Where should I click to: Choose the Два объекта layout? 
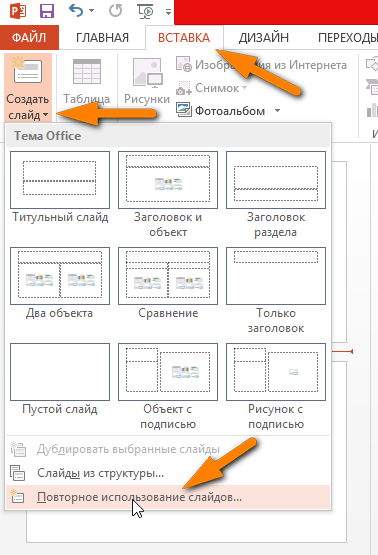pyautogui.click(x=60, y=283)
